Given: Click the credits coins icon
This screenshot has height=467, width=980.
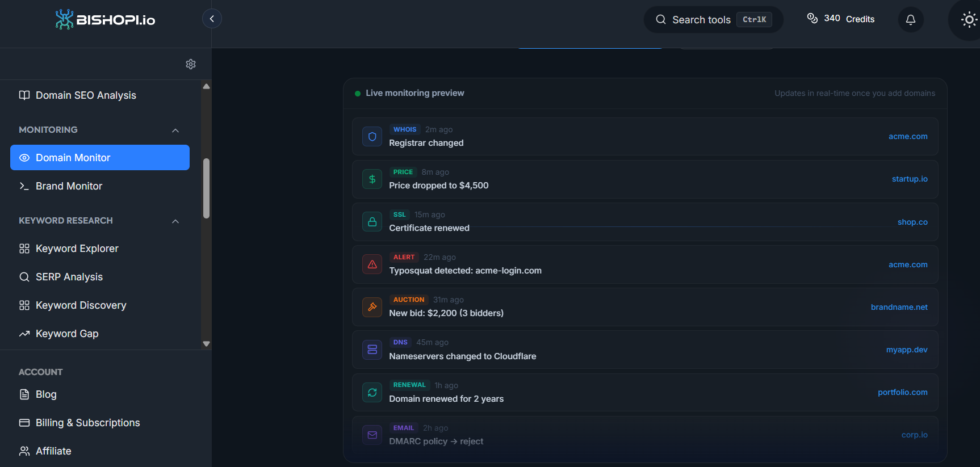Looking at the screenshot, I should coord(813,18).
